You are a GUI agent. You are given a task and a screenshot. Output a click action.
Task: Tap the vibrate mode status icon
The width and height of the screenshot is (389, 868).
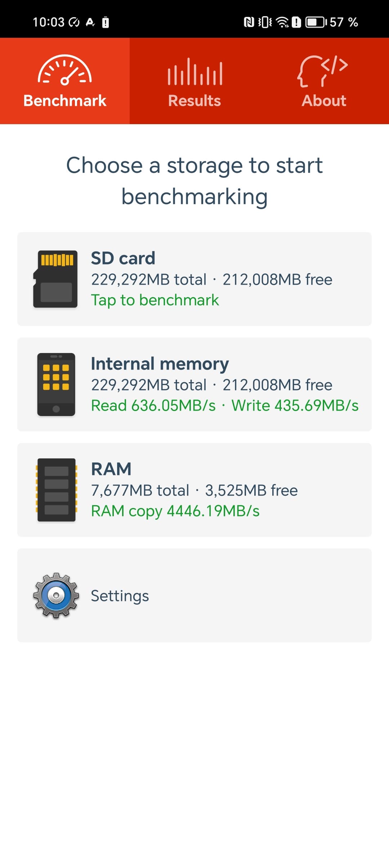265,22
